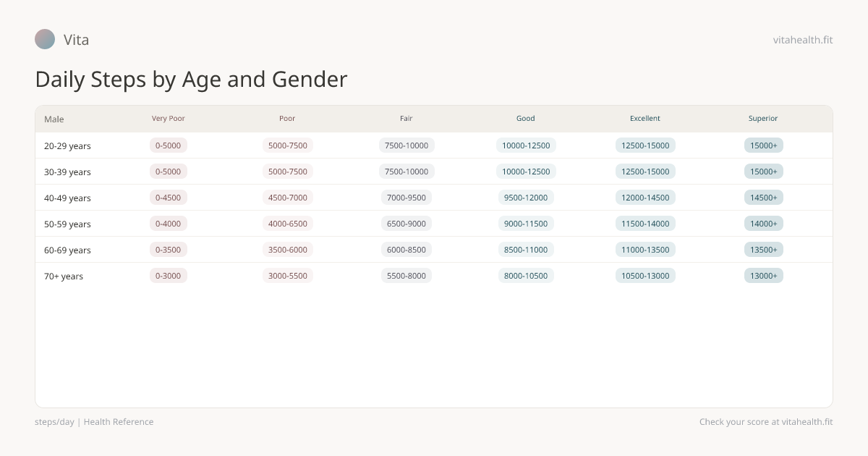Select the "15000+" cell in the 30-39 years row
The height and width of the screenshot is (456, 868).
point(764,172)
